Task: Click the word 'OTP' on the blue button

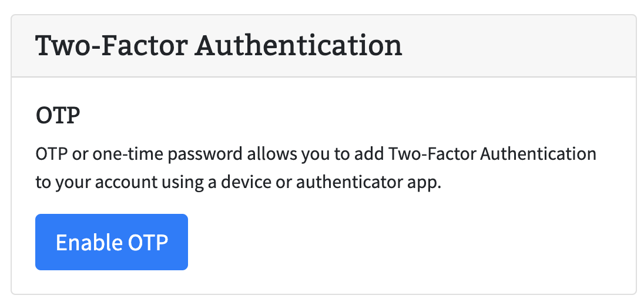Action: [148, 242]
